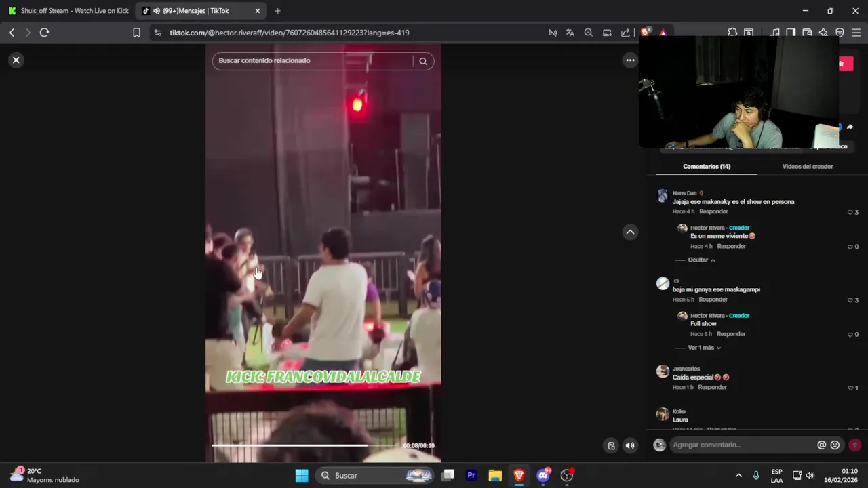Expand more replies with Ver 1 más
Screen dimensions: 868x488
tap(704, 348)
